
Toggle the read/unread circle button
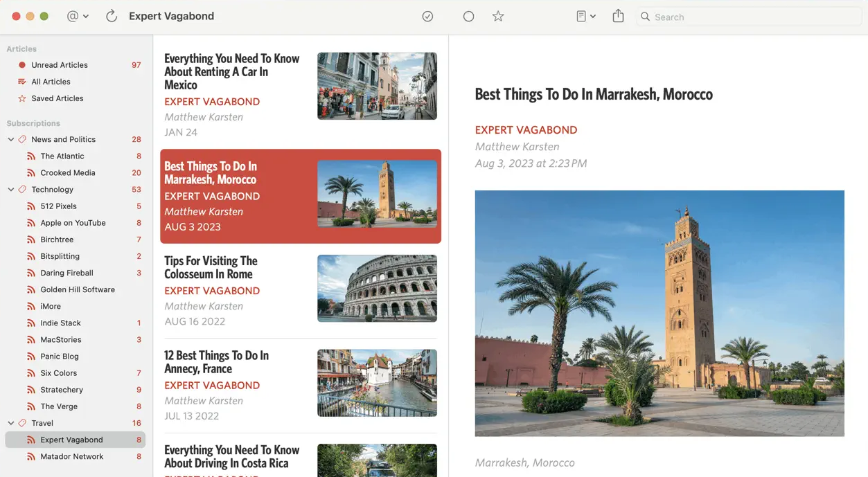pyautogui.click(x=468, y=16)
